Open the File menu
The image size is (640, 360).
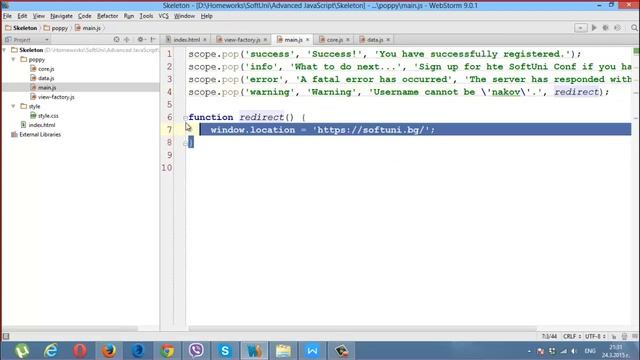pyautogui.click(x=7, y=16)
